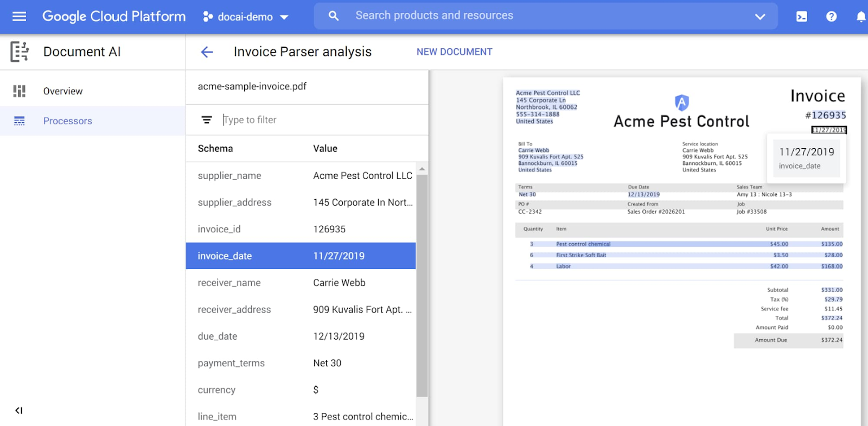The width and height of the screenshot is (868, 426).
Task: Click the scrollbar up arrow
Action: [422, 169]
